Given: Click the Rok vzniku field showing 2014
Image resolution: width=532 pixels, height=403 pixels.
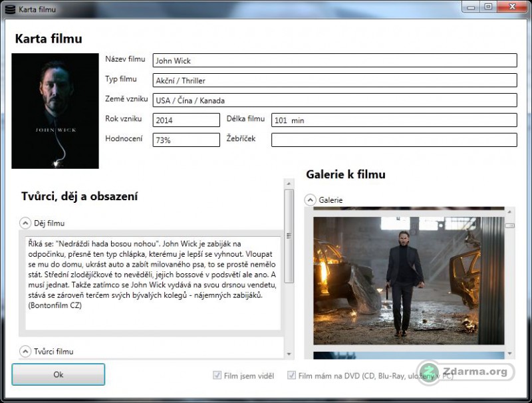Looking at the screenshot, I should [x=186, y=120].
